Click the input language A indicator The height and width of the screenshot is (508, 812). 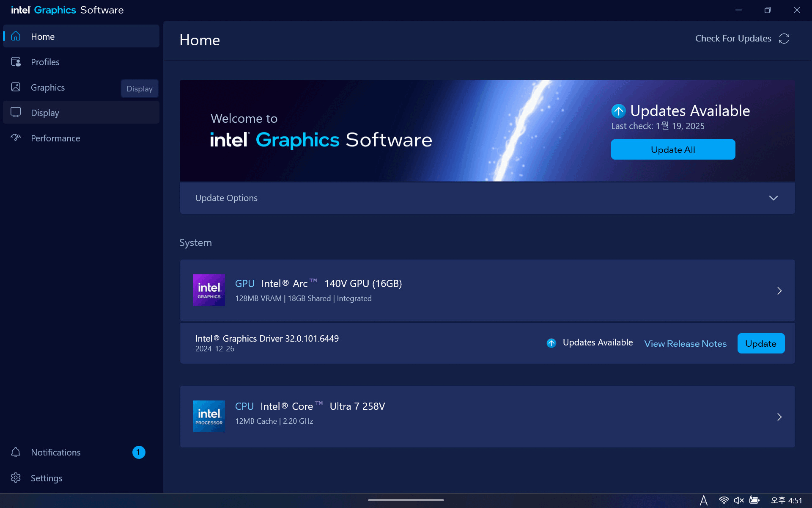click(704, 500)
